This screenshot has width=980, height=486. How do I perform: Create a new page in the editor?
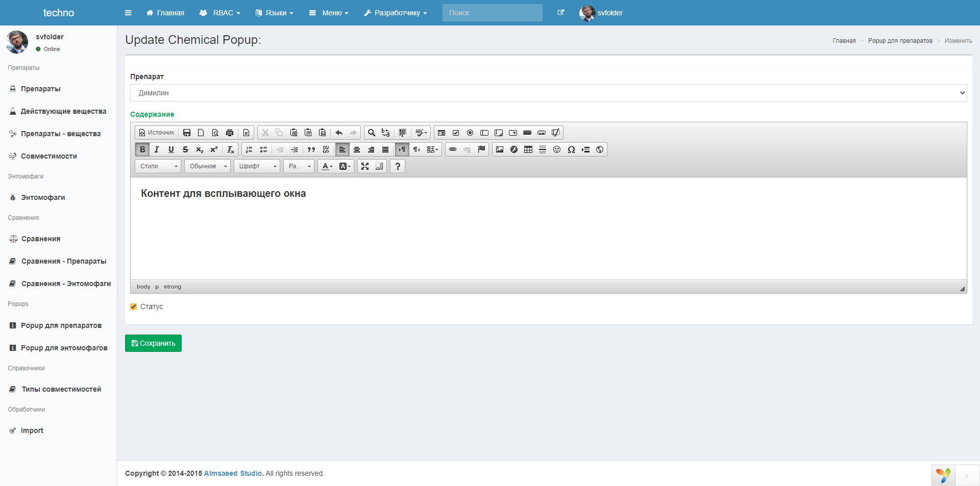[x=201, y=133]
